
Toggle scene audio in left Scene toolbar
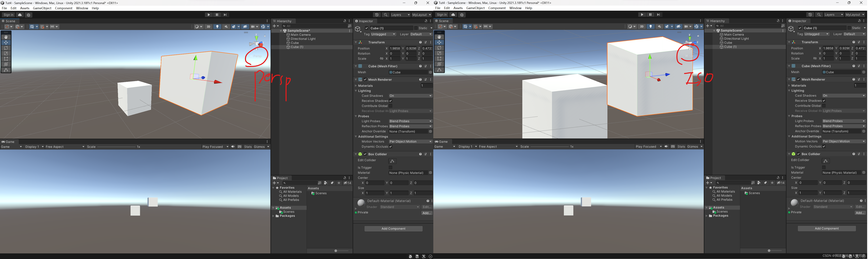tap(226, 27)
